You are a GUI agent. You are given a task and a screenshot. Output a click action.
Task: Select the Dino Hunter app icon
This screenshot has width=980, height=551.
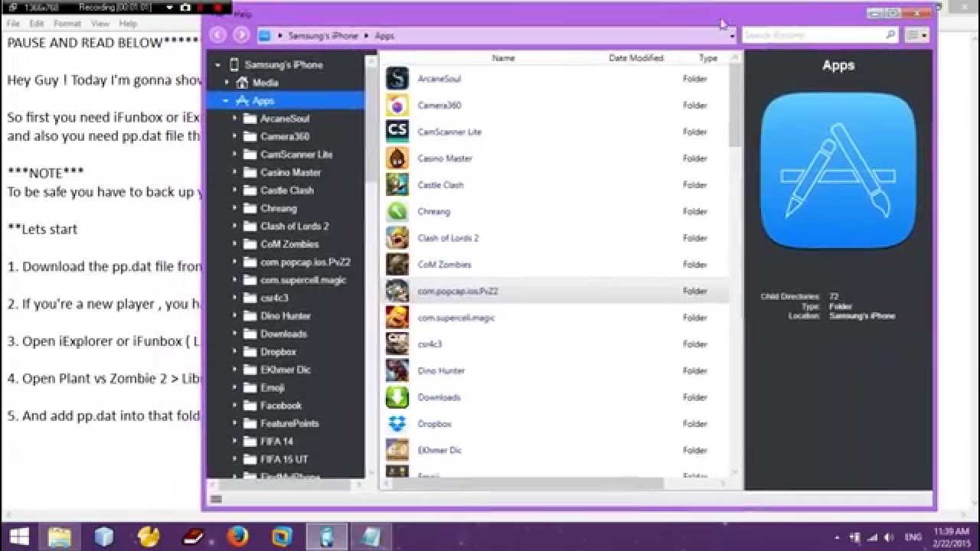coord(397,370)
